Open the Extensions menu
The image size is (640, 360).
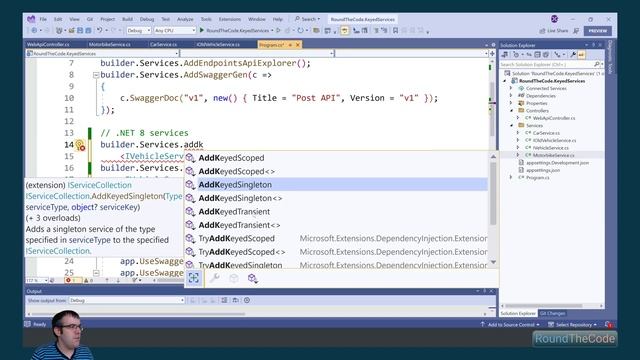tap(230, 19)
